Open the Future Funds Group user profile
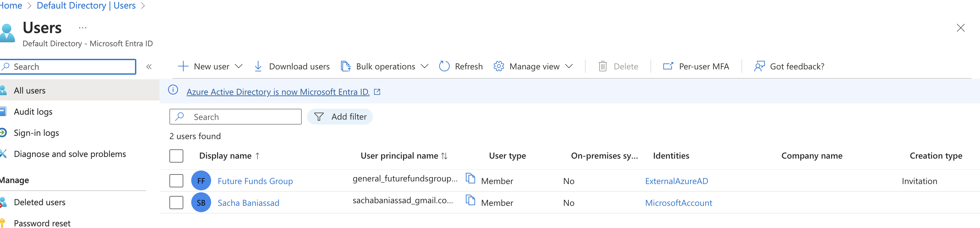This screenshot has width=980, height=228. click(x=255, y=181)
